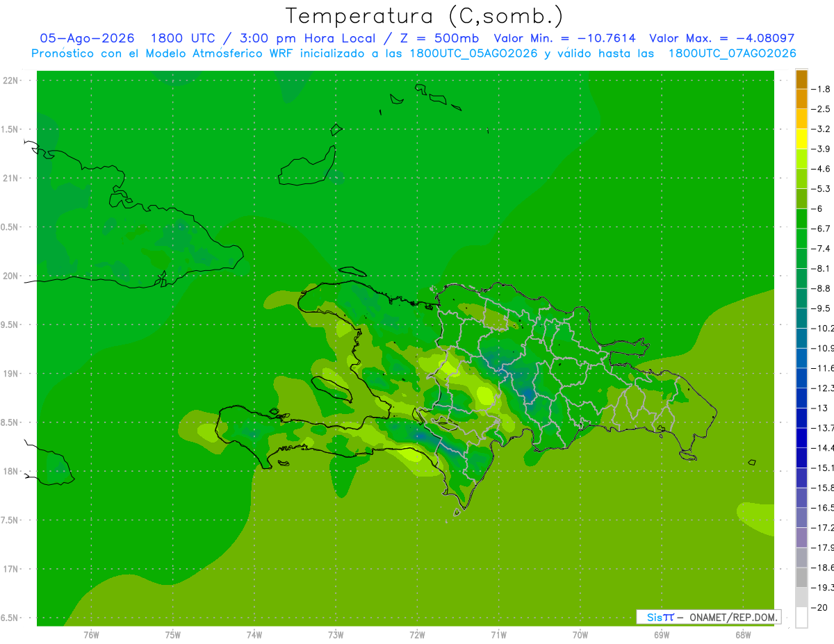
Task: Click the '-20' legend value
Action: tap(818, 607)
